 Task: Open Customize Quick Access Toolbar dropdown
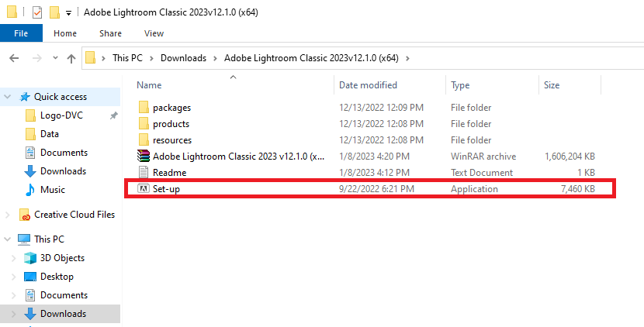click(x=68, y=13)
